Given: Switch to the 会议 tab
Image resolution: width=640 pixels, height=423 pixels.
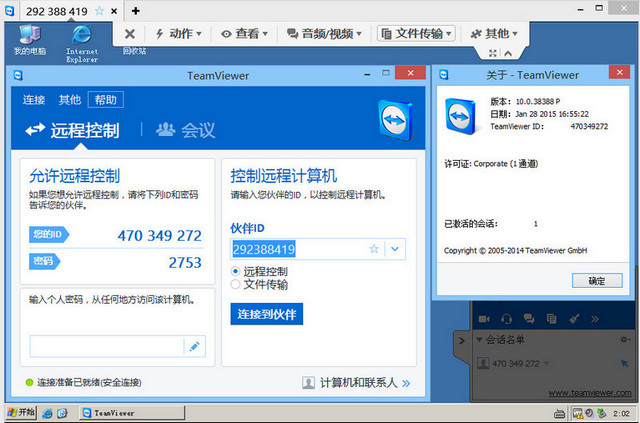Looking at the screenshot, I should [x=186, y=129].
